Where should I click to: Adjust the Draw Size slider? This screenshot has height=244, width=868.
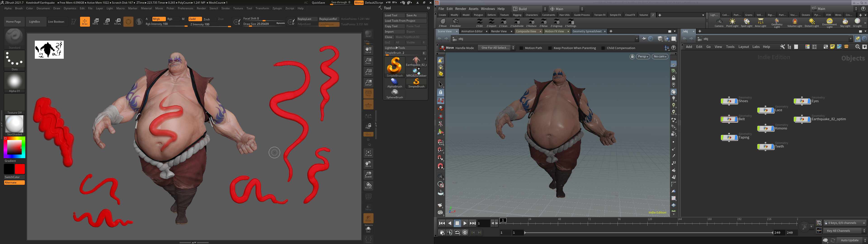[x=264, y=24]
